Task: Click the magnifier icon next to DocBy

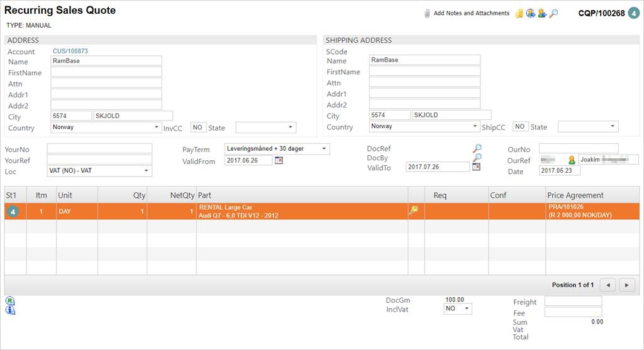Action: tap(477, 158)
